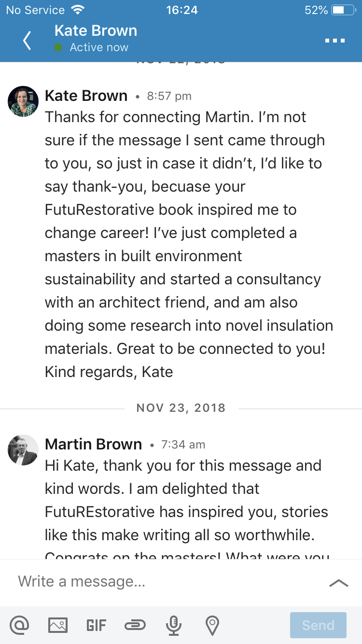Share location using the pin icon

212,626
